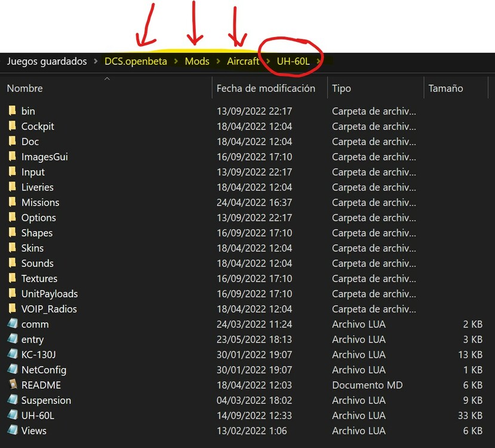Image resolution: width=495 pixels, height=448 pixels.
Task: Click 'Carpeta de archiv...' type of bin
Action: tap(374, 111)
